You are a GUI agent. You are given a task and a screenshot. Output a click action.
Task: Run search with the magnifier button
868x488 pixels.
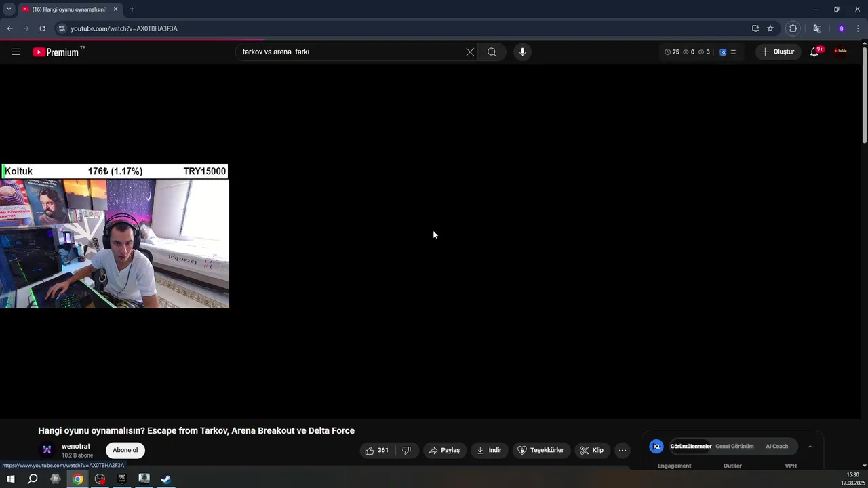point(492,52)
